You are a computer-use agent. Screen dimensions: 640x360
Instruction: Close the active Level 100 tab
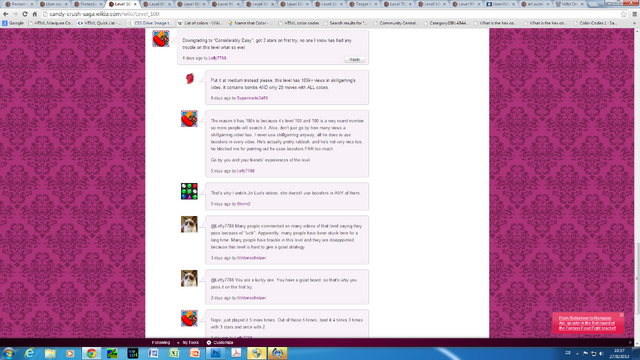tap(136, 4)
